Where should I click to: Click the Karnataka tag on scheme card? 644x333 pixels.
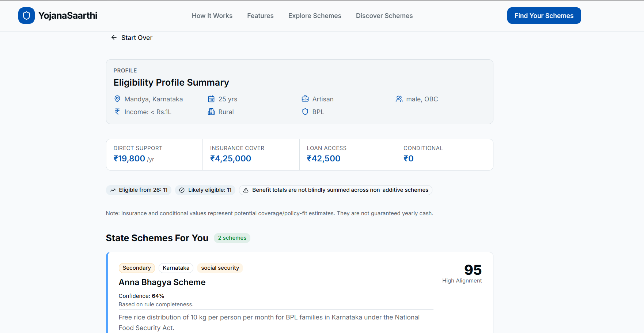point(176,268)
